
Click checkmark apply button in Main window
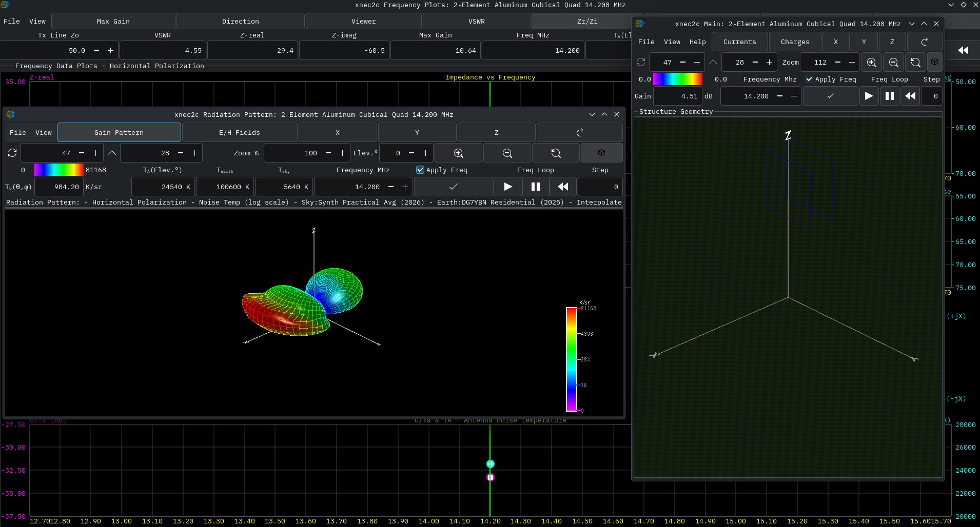[831, 96]
